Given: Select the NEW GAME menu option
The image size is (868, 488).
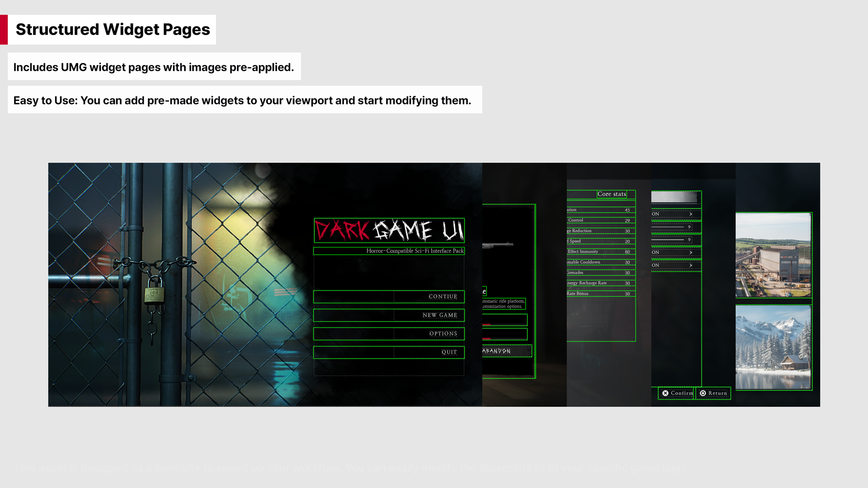Looking at the screenshot, I should 440,315.
